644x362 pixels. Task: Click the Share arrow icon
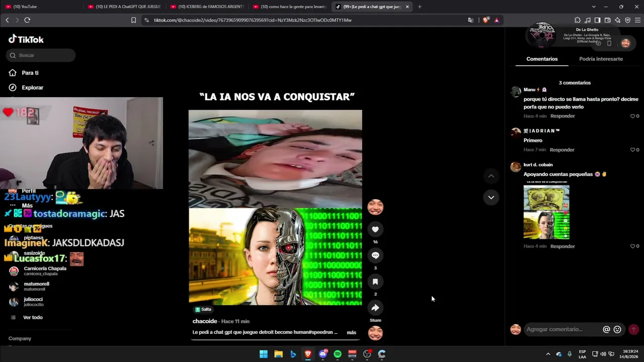(375, 308)
